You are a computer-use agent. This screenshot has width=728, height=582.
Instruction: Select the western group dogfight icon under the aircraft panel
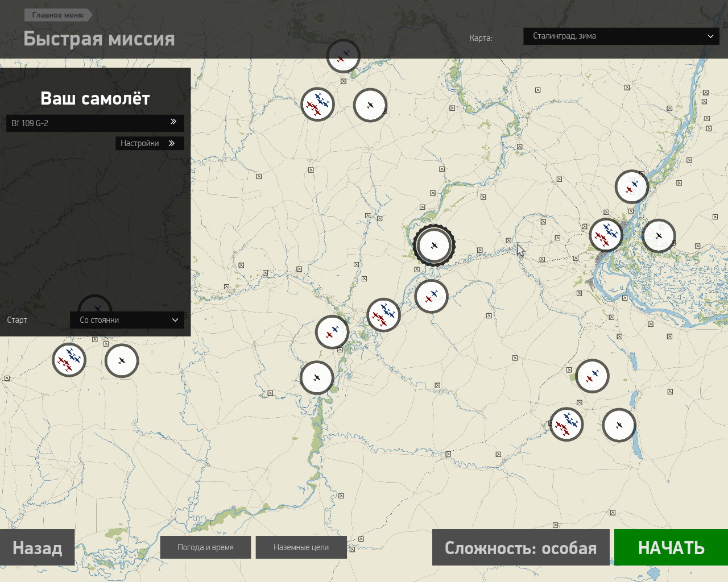click(x=69, y=360)
